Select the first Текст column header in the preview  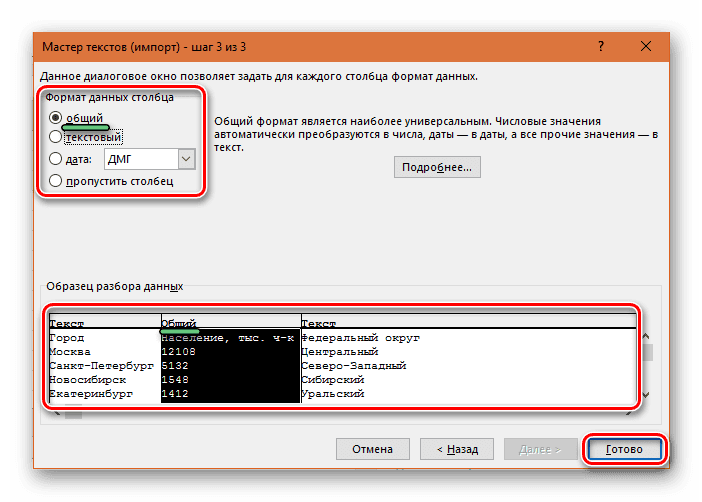tap(67, 323)
